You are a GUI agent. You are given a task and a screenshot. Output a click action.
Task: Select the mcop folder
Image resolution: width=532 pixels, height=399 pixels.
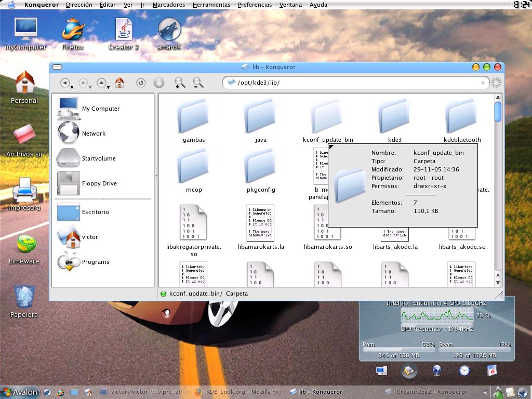tap(193, 170)
